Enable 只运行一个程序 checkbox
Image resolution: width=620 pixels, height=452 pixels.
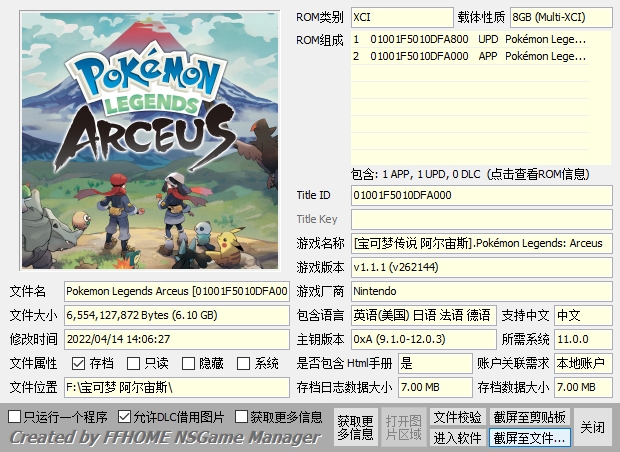pyautogui.click(x=15, y=416)
